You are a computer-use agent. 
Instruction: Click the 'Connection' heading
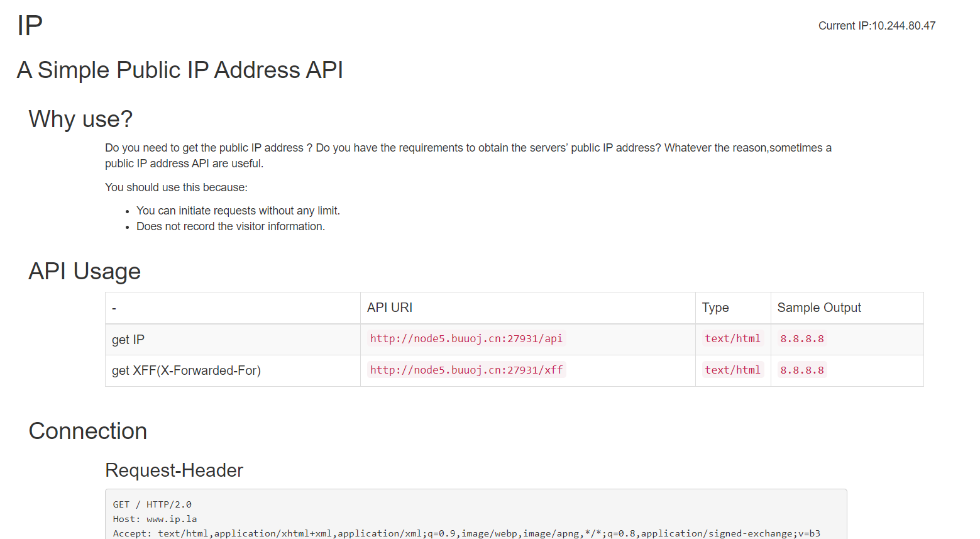(x=88, y=431)
